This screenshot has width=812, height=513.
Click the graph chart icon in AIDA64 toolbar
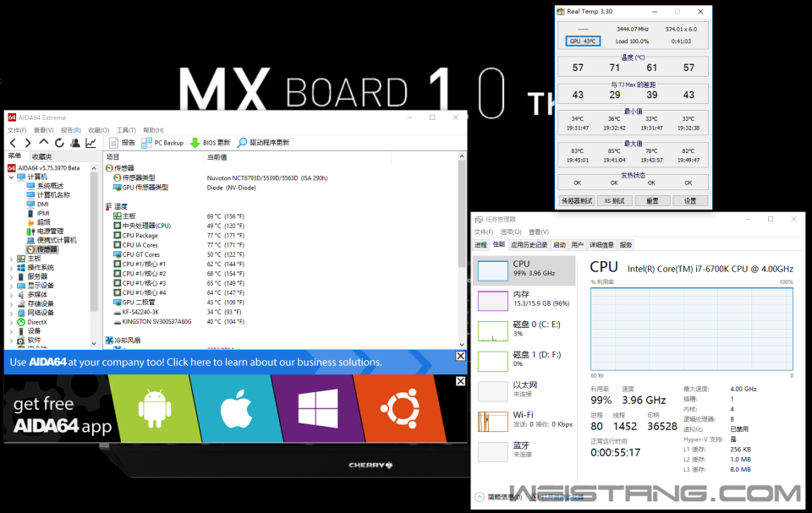click(x=91, y=143)
